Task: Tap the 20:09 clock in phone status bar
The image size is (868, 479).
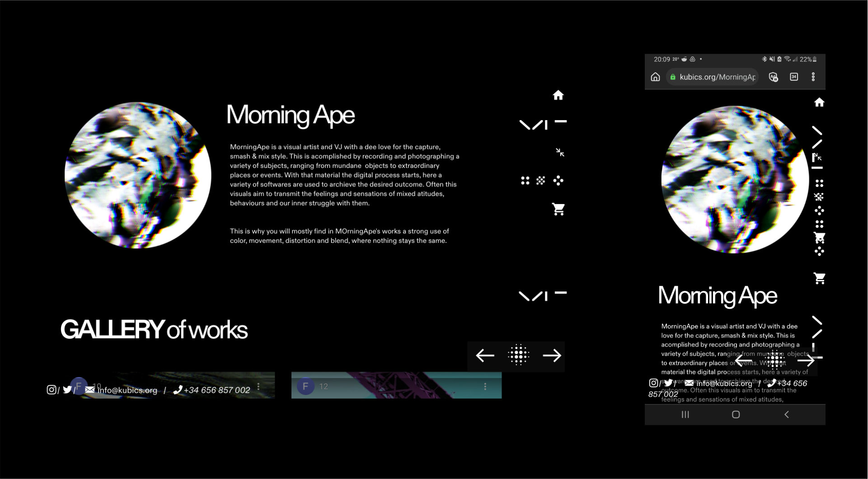Action: (662, 59)
